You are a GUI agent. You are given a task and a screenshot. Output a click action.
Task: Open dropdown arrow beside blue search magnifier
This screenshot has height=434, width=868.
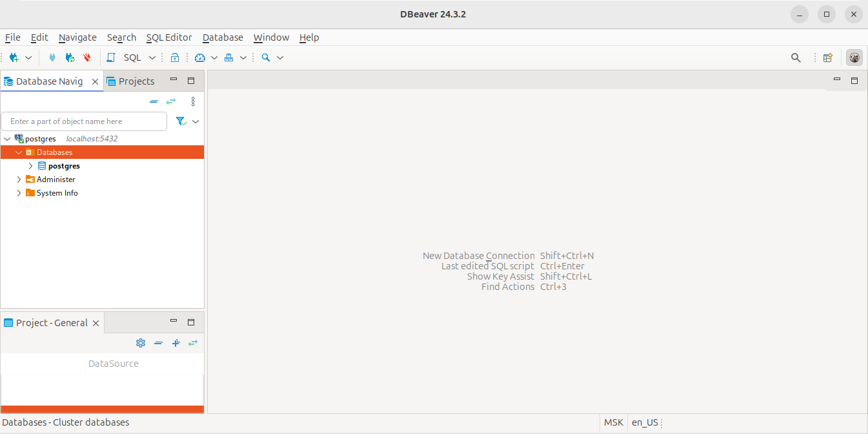280,57
